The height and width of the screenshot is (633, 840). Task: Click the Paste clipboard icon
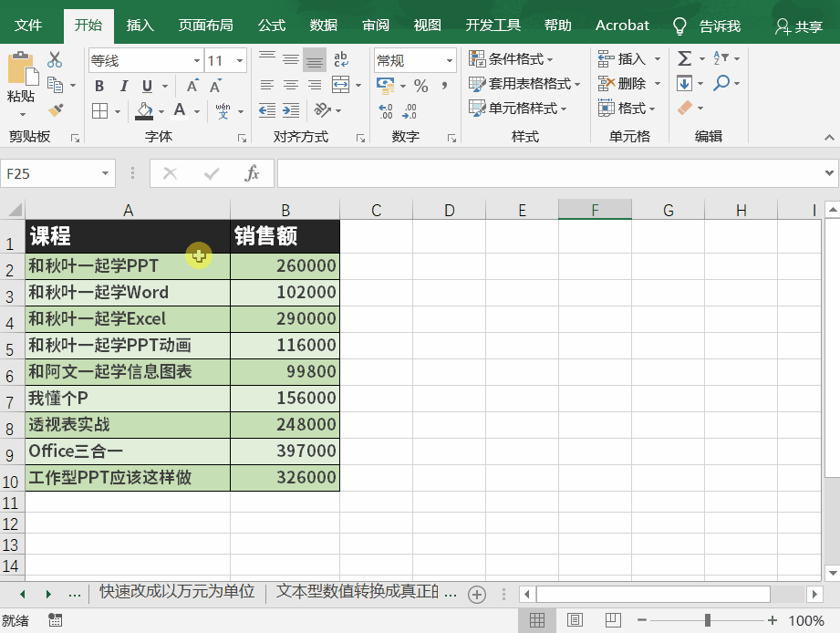[x=23, y=68]
